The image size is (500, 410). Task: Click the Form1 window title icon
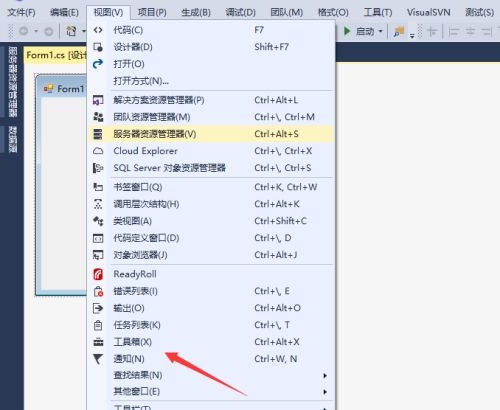48,89
